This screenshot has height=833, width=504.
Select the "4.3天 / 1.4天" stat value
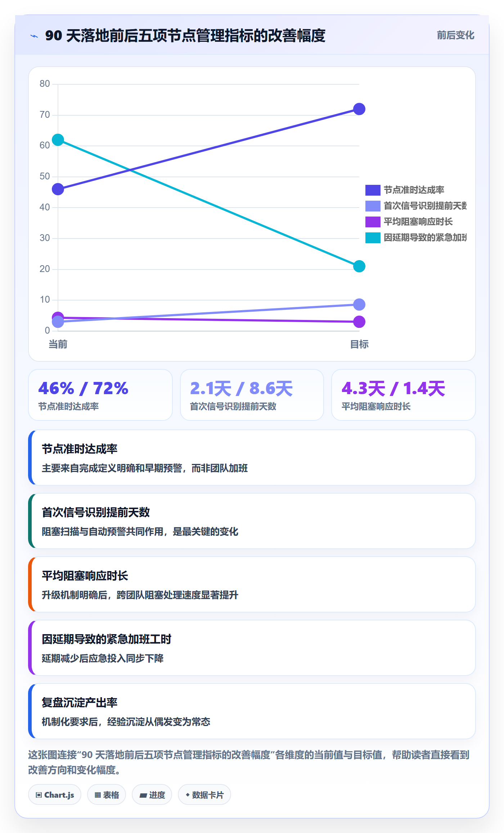click(393, 388)
